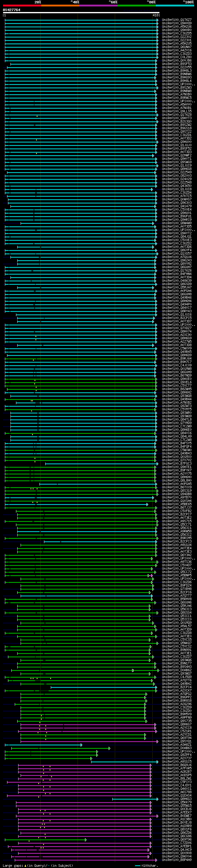Select hit label UniRef100_B2G3Q0
This screenshot has width=197, height=868.
(x=176, y=122)
